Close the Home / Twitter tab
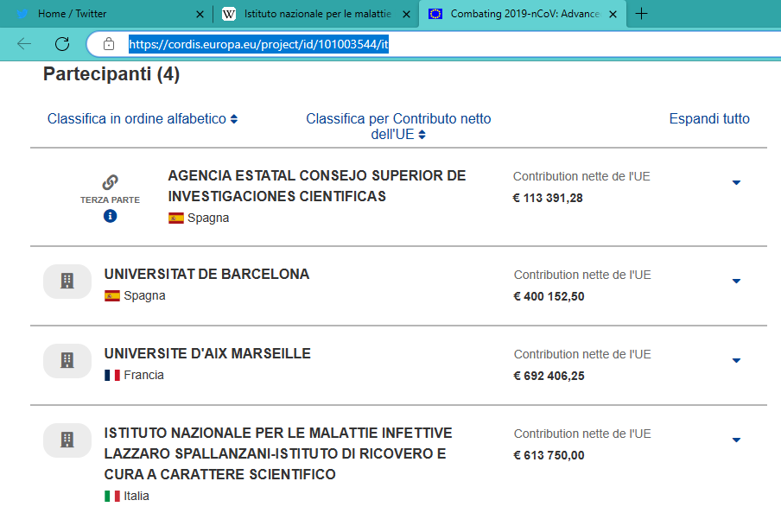Image resolution: width=781 pixels, height=532 pixels. 200,15
